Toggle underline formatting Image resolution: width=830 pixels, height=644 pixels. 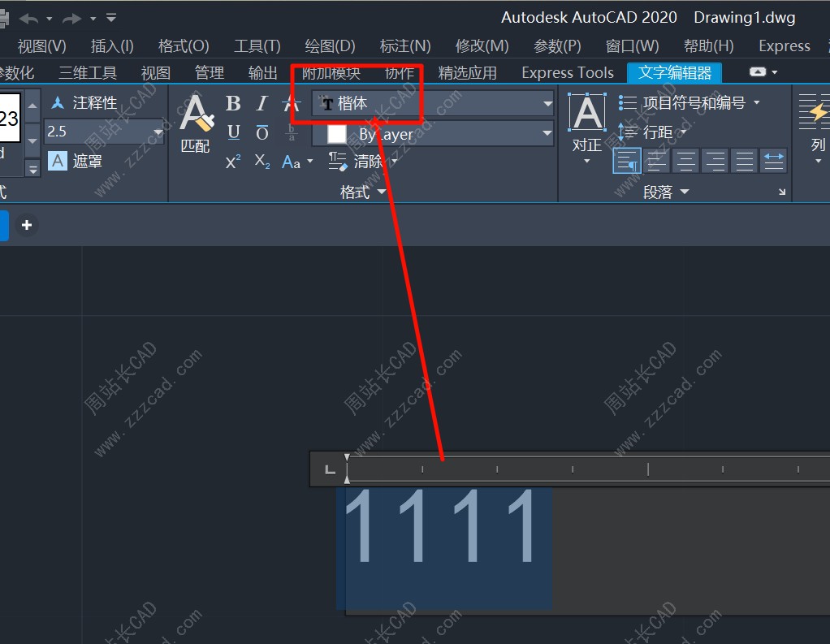[x=234, y=132]
